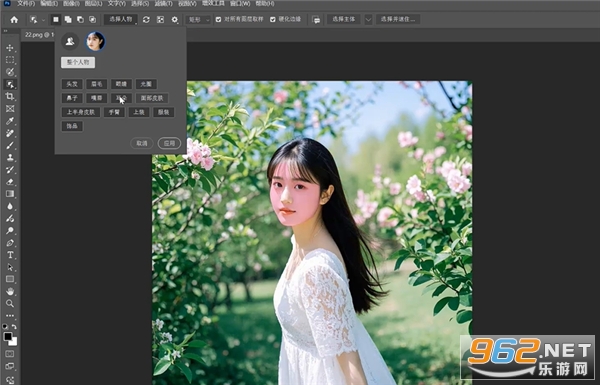
Task: Open the gear settings options icon
Action: click(x=175, y=20)
